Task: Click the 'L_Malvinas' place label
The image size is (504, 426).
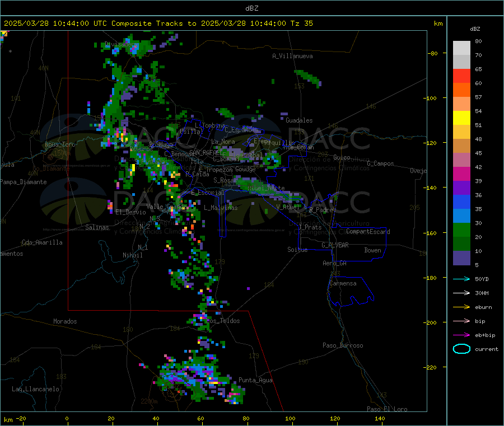Action: [x=221, y=208]
